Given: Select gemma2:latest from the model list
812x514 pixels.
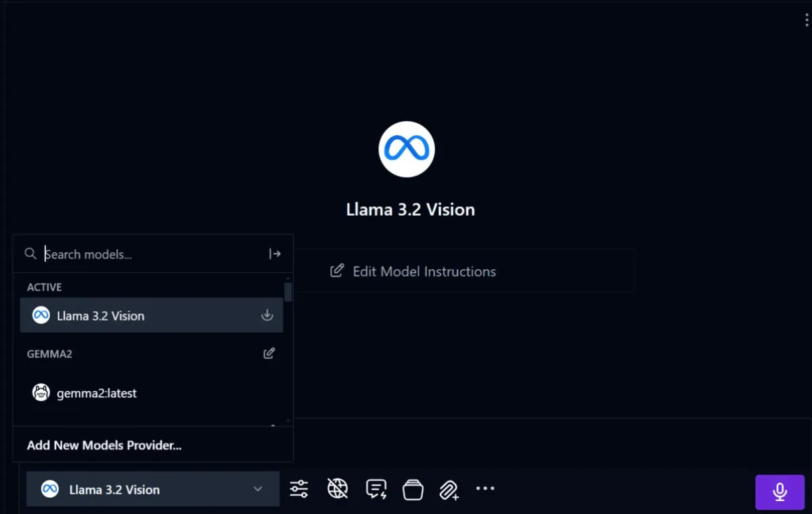Looking at the screenshot, I should click(152, 392).
